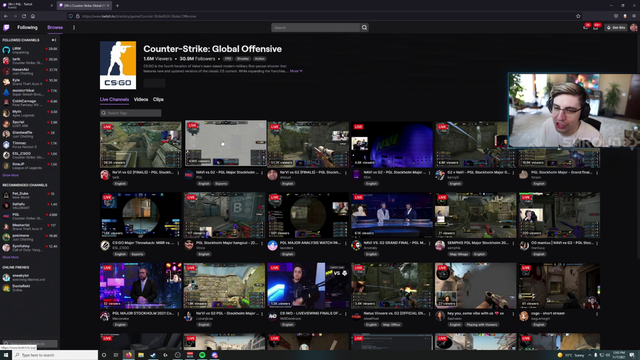
Task: Switch to the Clips tab
Action: [x=158, y=99]
